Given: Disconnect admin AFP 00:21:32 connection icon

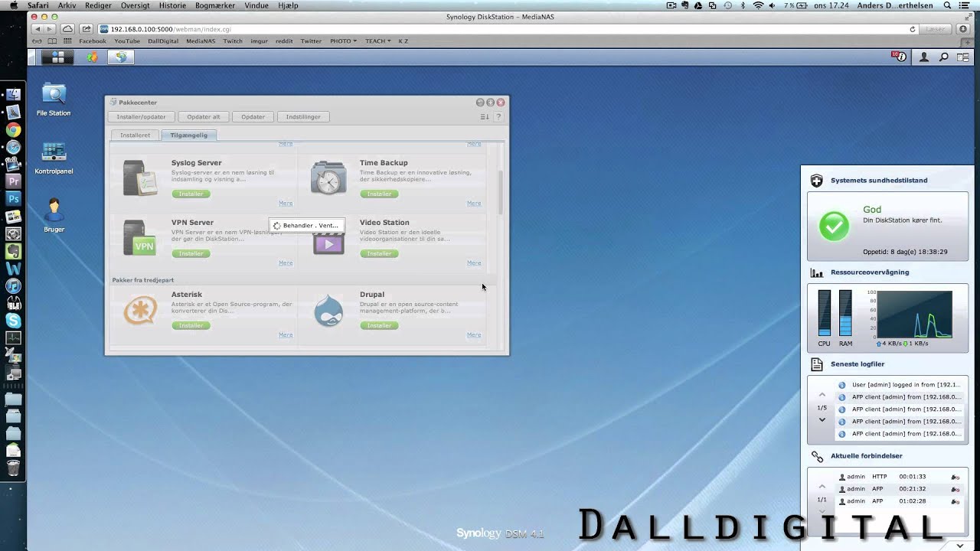Looking at the screenshot, I should (955, 489).
